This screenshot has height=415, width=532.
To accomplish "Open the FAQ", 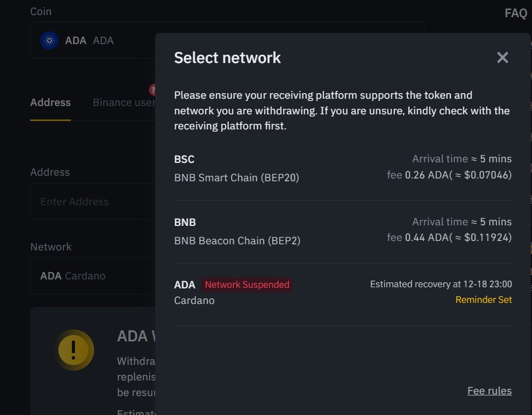I will [515, 12].
